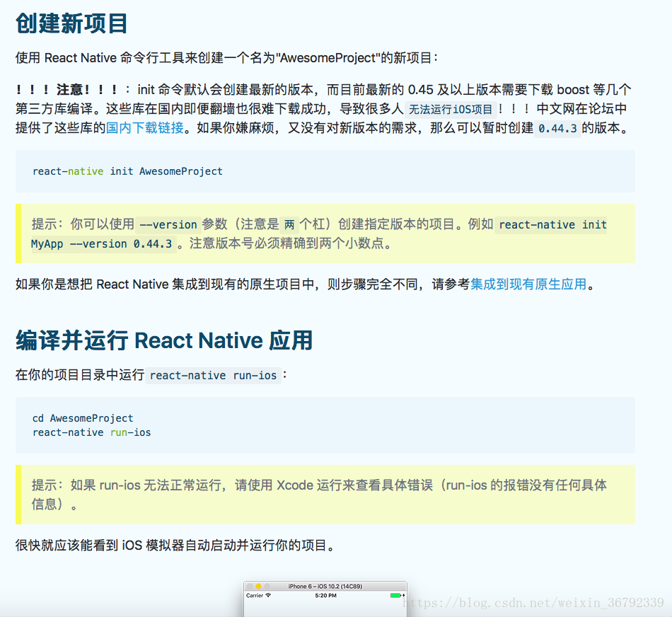Click the sentence about iOS 模拟器自动启动
Viewport: 672px width, 617px height.
[175, 546]
